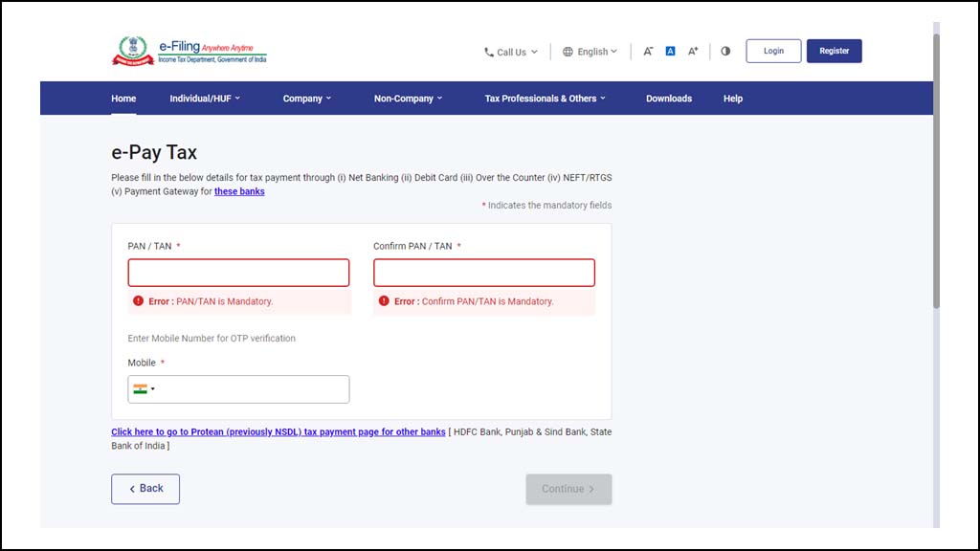The height and width of the screenshot is (551, 980).
Task: Click the globe language icon
Action: click(x=568, y=52)
